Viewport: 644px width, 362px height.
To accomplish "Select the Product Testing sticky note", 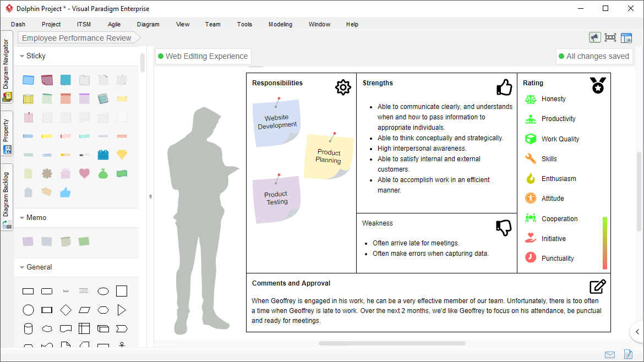I will [x=276, y=199].
